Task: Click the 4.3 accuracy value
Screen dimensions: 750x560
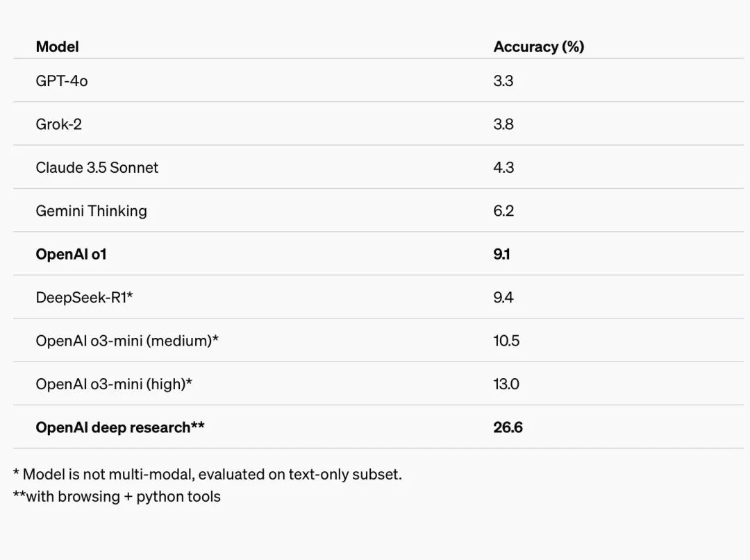Action: (x=503, y=167)
